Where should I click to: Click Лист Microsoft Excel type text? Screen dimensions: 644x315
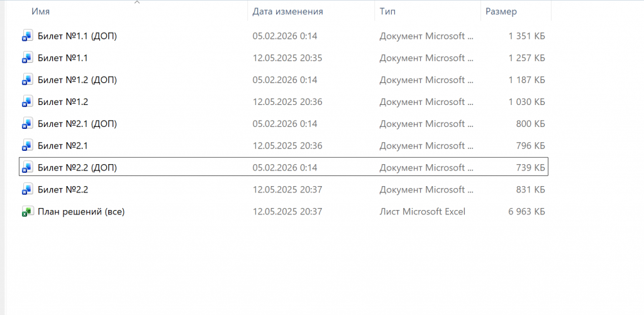[422, 212]
